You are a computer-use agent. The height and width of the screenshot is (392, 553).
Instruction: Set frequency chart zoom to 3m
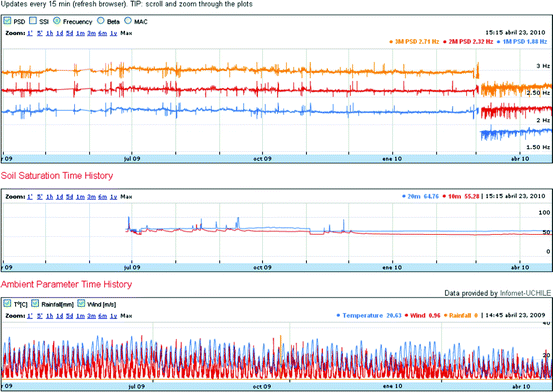click(91, 33)
